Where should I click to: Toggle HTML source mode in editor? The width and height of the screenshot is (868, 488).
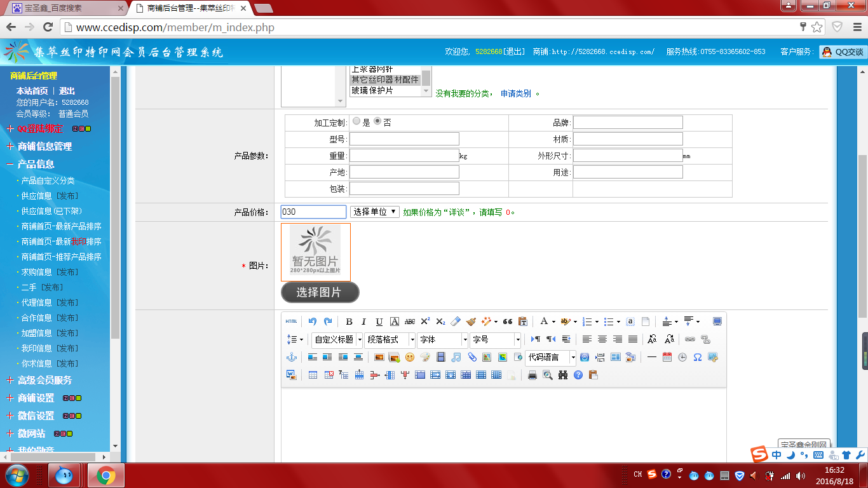pos(291,322)
